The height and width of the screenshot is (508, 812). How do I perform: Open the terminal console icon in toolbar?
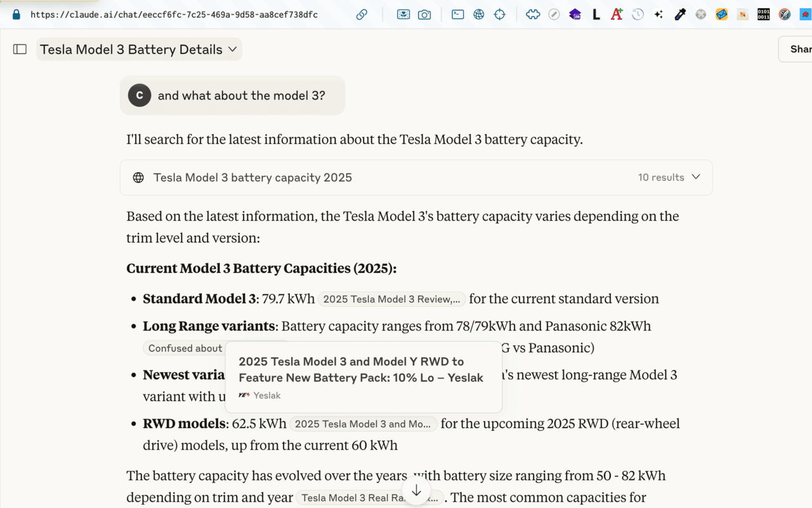[457, 15]
